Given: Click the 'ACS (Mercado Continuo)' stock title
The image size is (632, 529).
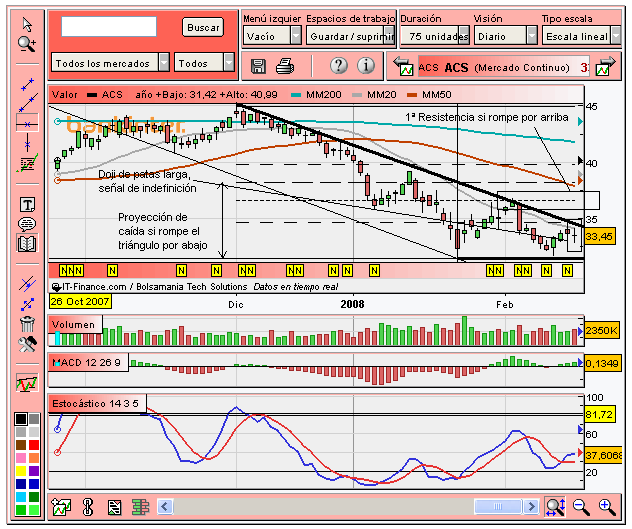Looking at the screenshot, I should tap(507, 67).
